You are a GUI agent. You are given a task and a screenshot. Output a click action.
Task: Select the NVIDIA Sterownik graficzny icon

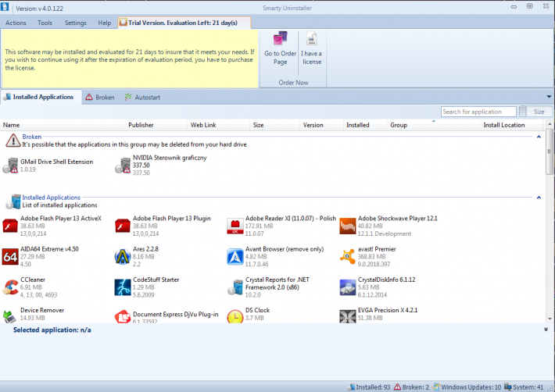[123, 166]
